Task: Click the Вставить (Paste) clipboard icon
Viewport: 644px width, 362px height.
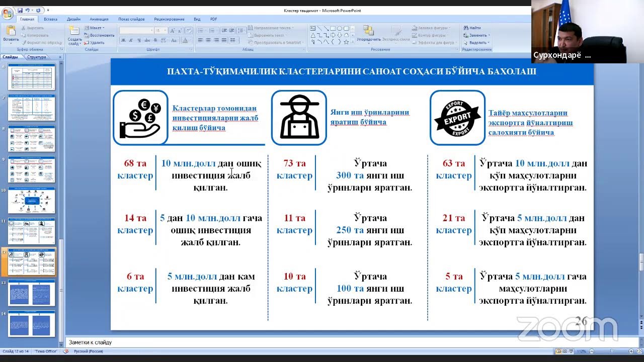Action: [x=11, y=30]
